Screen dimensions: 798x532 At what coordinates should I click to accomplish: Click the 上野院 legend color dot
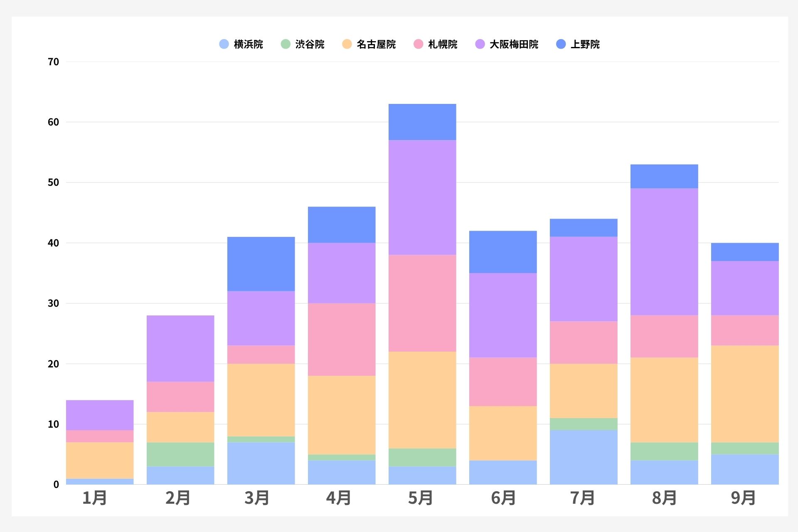pyautogui.click(x=561, y=44)
